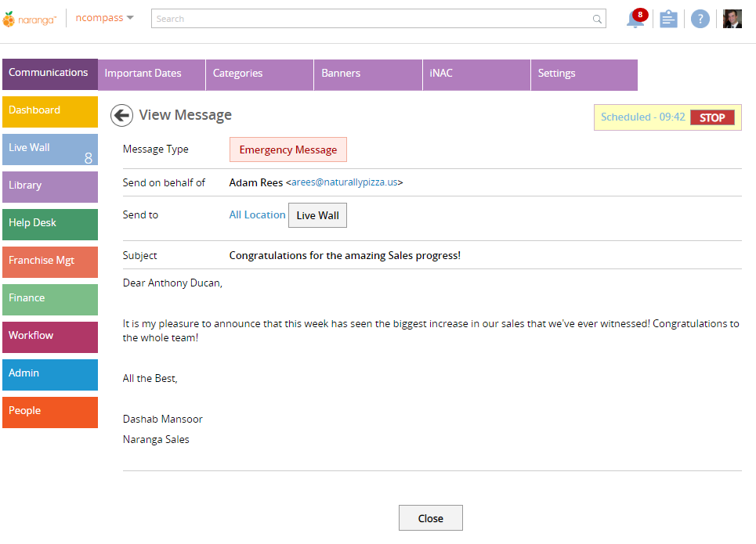The height and width of the screenshot is (544, 756).
Task: Select the iNAC tab
Action: click(476, 74)
